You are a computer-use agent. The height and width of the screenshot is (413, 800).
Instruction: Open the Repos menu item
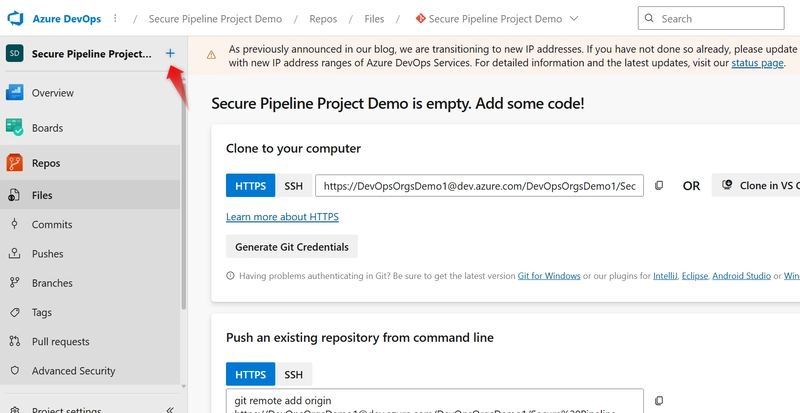[90, 163]
